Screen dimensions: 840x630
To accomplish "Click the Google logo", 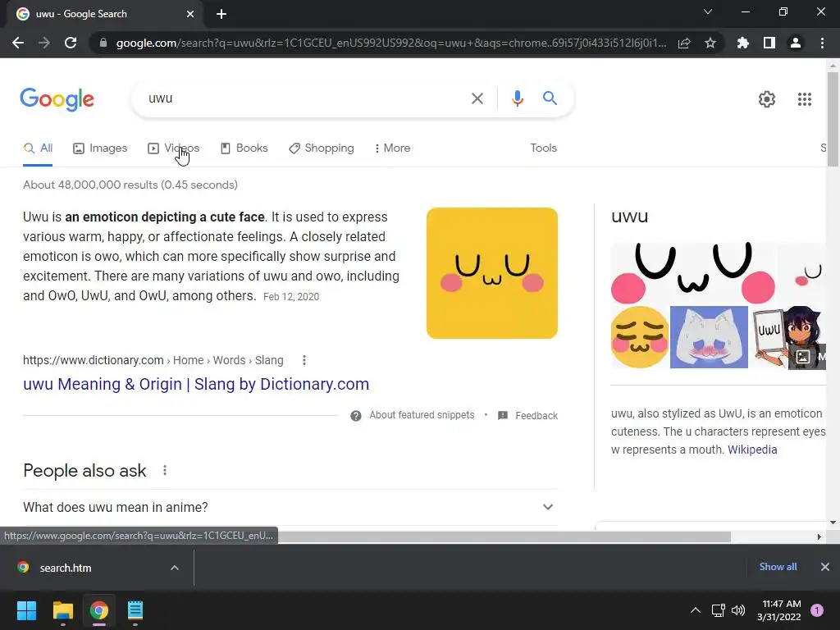I will (57, 99).
